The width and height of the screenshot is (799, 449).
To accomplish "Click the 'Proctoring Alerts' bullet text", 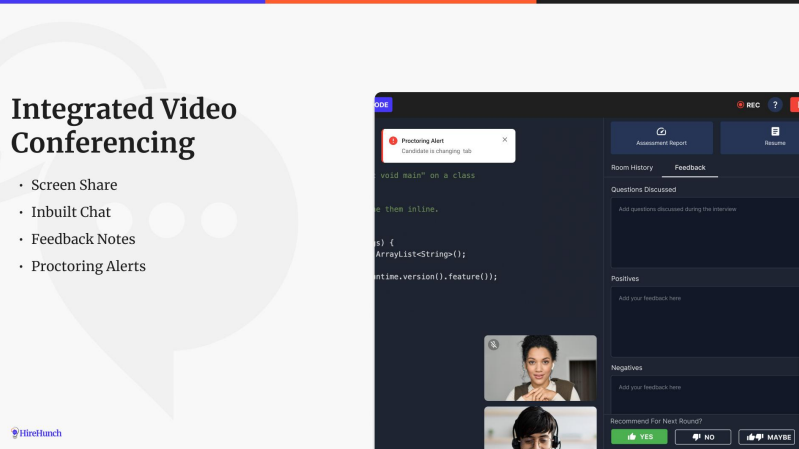I will [x=88, y=266].
